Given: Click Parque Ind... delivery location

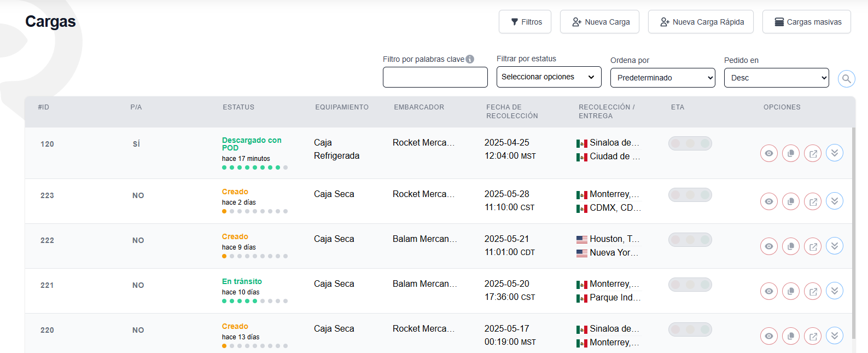Looking at the screenshot, I should point(615,297).
